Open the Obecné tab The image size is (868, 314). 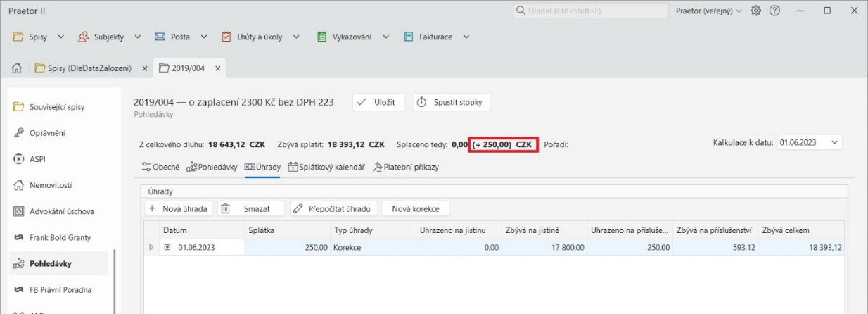pos(161,167)
